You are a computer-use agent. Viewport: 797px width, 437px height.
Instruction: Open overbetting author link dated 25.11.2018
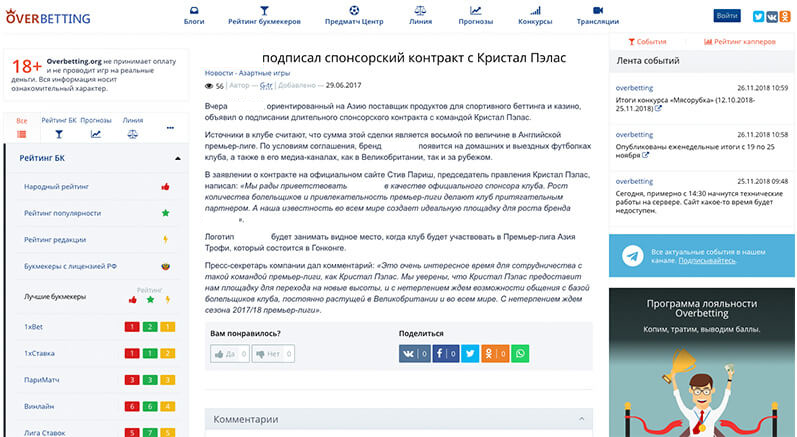point(634,181)
